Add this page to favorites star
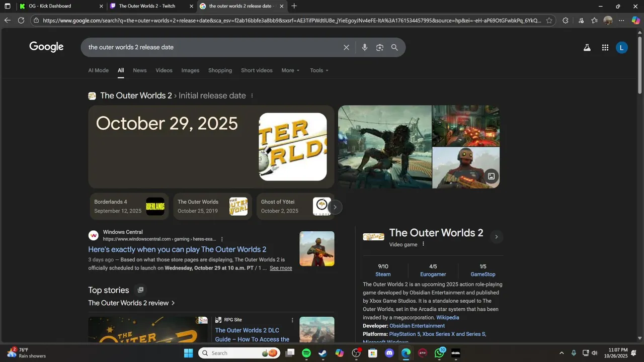 [x=549, y=21]
